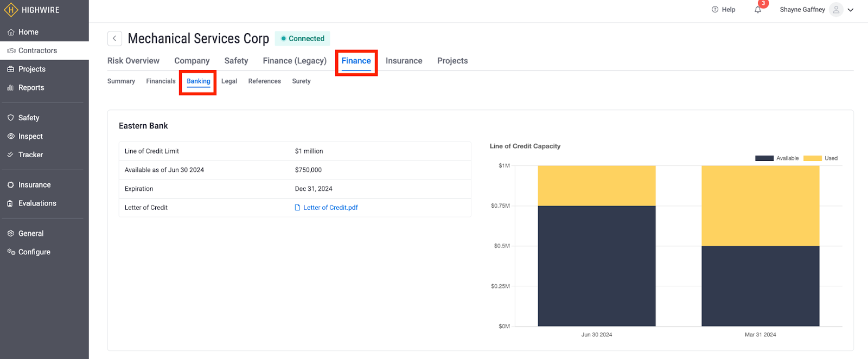
Task: Go back using the left chevron button
Action: point(114,39)
